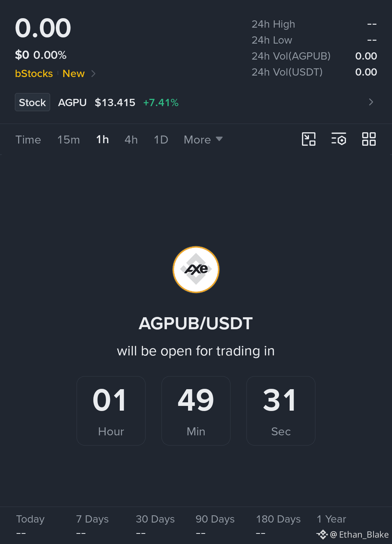392x544 pixels.
Task: Select the 15m interval tab
Action: (69, 140)
